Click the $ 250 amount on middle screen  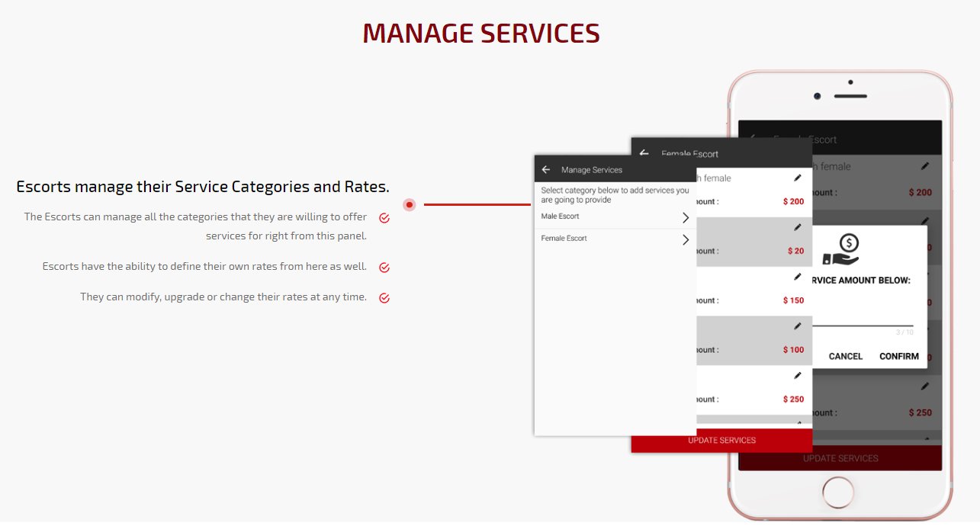coord(793,399)
